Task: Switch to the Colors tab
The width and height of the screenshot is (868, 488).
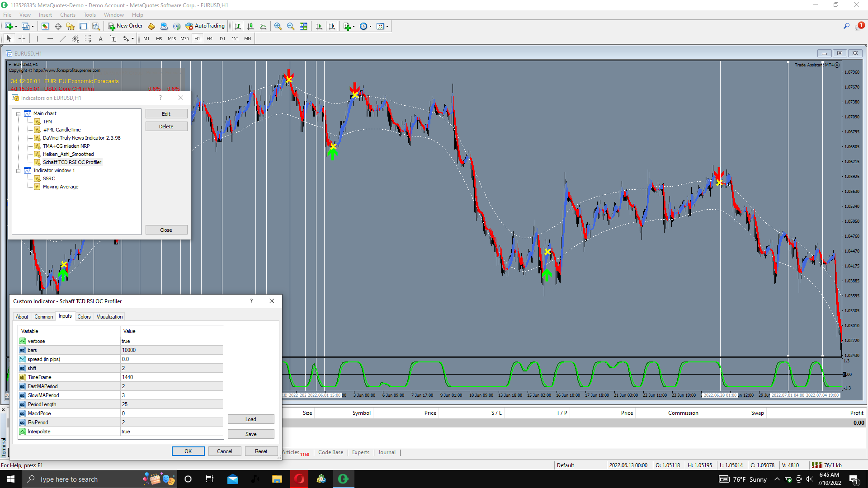Action: click(x=84, y=317)
